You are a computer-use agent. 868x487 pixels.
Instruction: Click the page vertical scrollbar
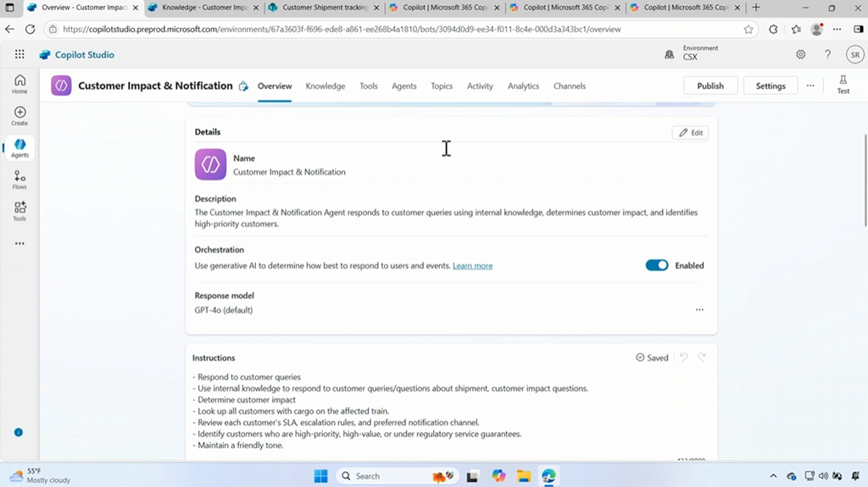click(x=865, y=180)
